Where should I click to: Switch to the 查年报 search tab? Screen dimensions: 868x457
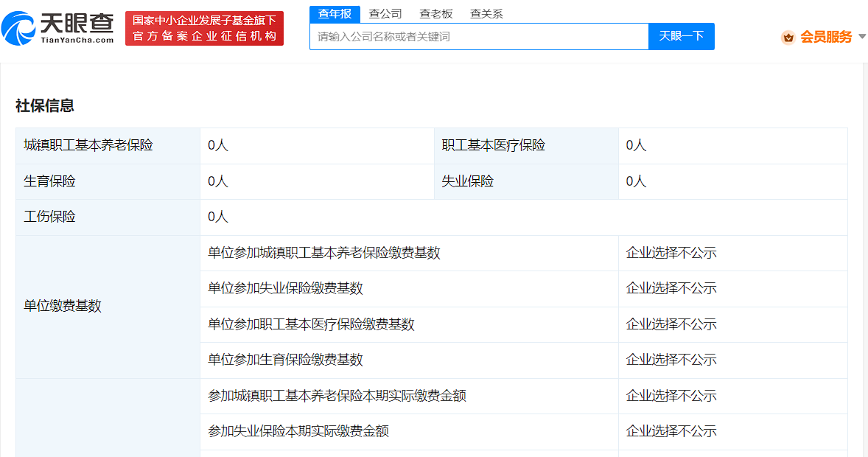[x=335, y=14]
